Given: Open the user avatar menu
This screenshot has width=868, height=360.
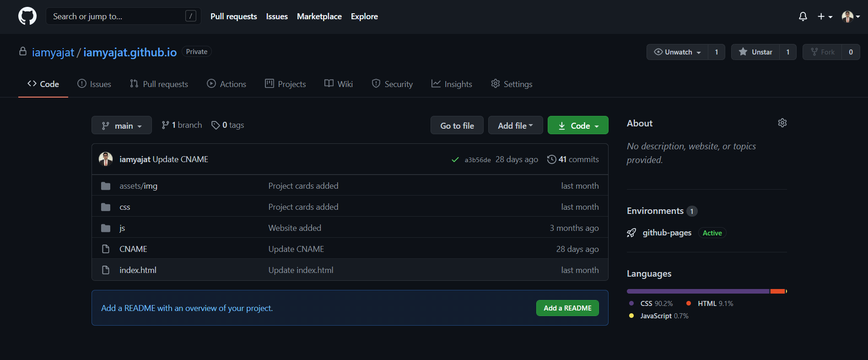Looking at the screenshot, I should pos(851,16).
